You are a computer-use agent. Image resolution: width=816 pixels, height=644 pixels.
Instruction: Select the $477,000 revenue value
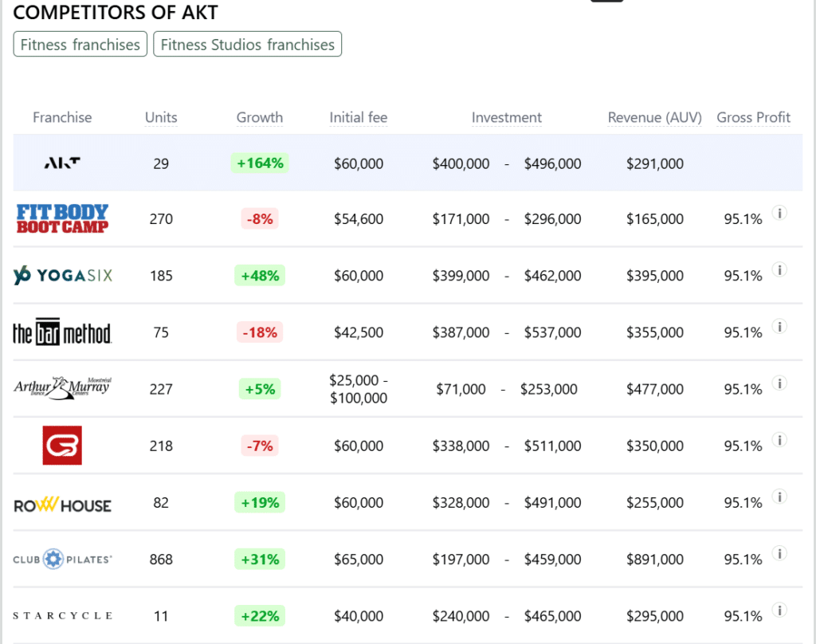[x=655, y=389]
